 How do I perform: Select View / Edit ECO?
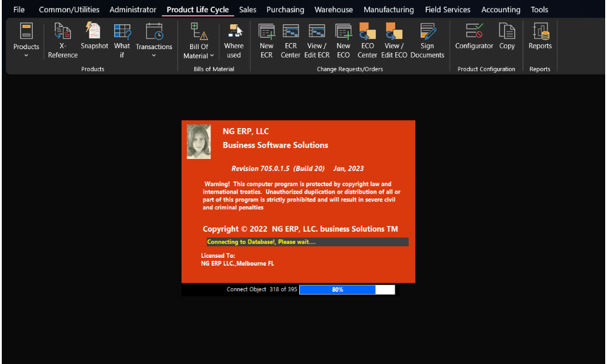coord(394,41)
